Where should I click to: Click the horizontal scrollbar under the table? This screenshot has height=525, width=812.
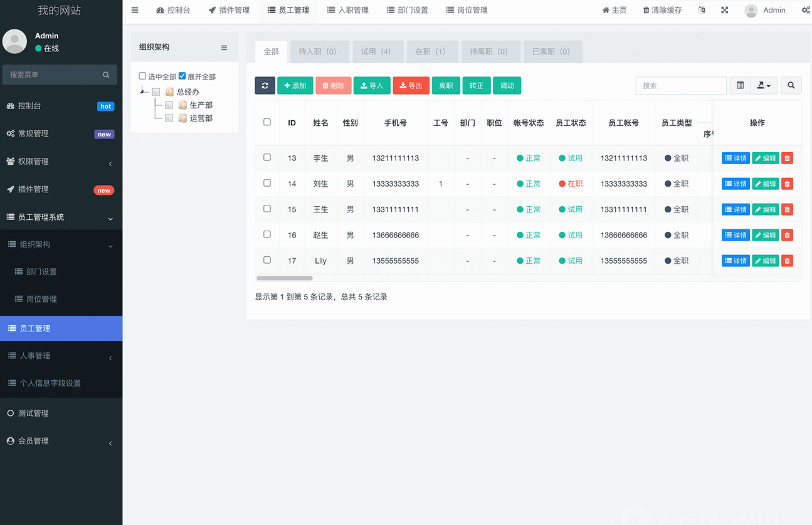(x=285, y=278)
